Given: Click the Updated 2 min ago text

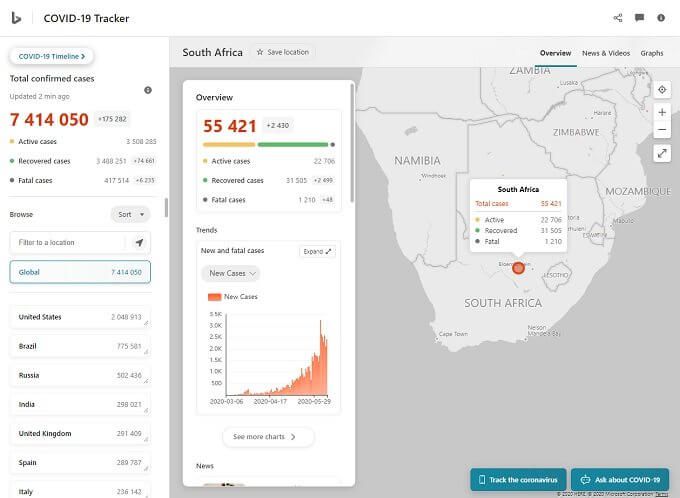Looking at the screenshot, I should 39,96.
